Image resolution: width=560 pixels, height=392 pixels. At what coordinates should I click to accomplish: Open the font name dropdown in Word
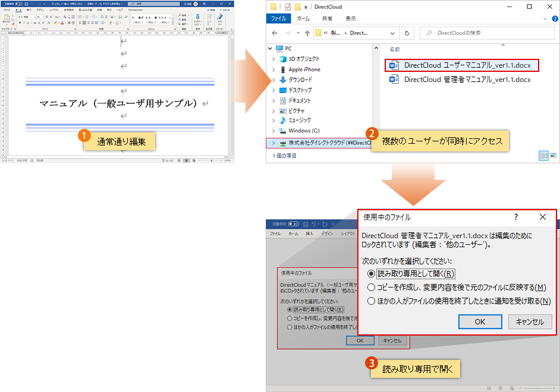(x=34, y=17)
